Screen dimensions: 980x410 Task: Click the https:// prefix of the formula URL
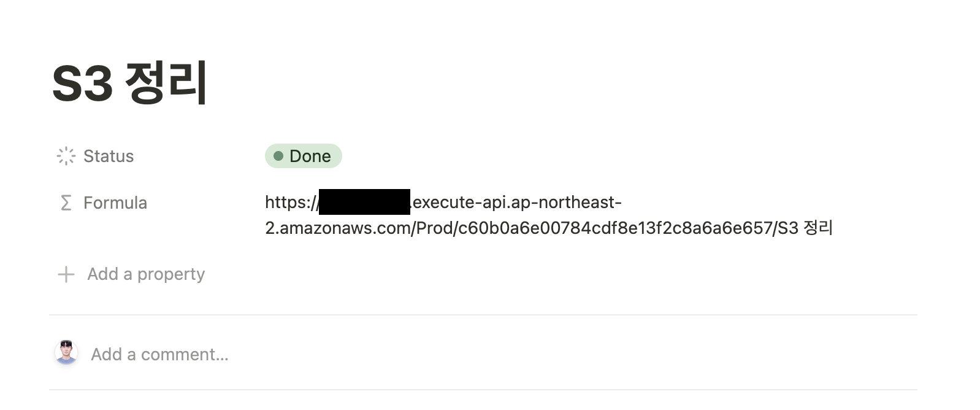(x=291, y=202)
